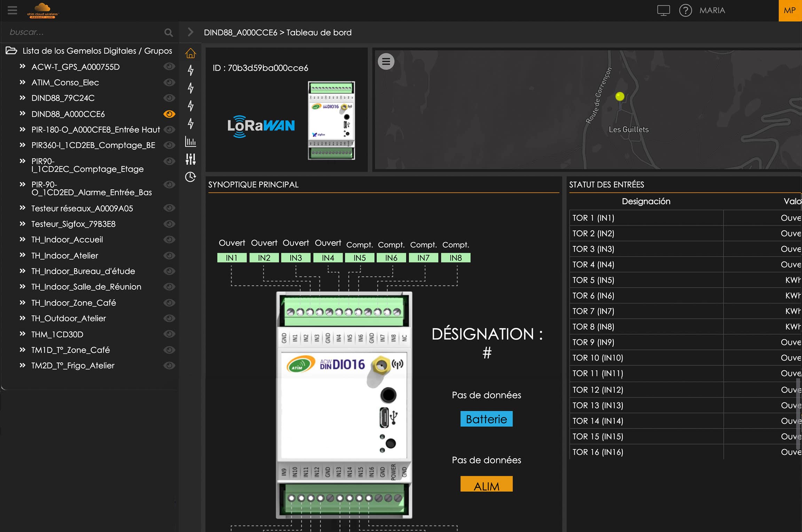This screenshot has height=532, width=802.
Task: Expand the THM_1CD30D device entry
Action: point(23,334)
